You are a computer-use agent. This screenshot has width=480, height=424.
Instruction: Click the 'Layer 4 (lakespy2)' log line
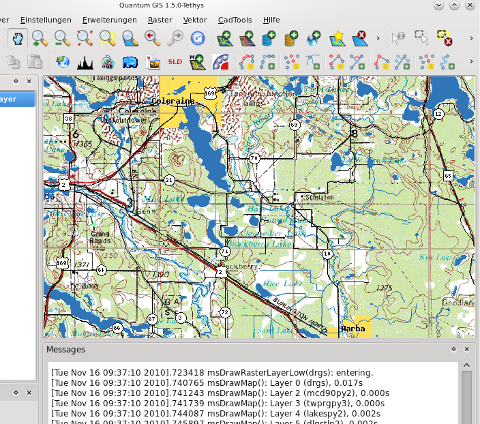coord(216,414)
